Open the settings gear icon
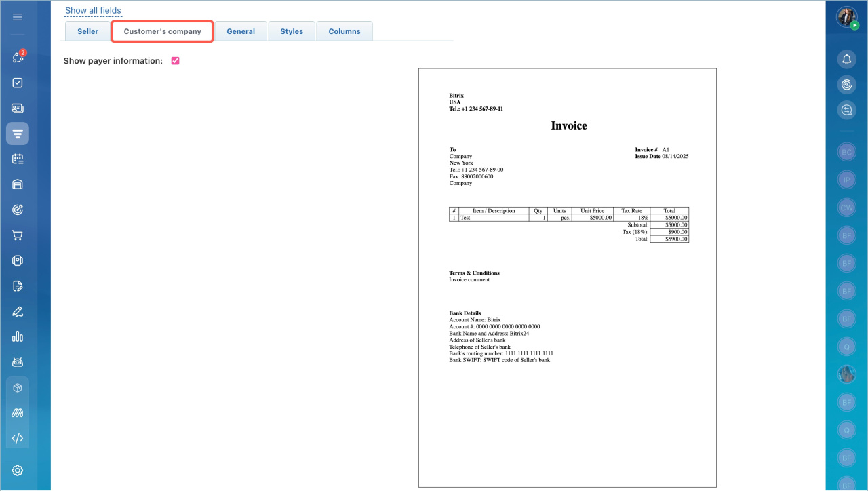 click(18, 471)
